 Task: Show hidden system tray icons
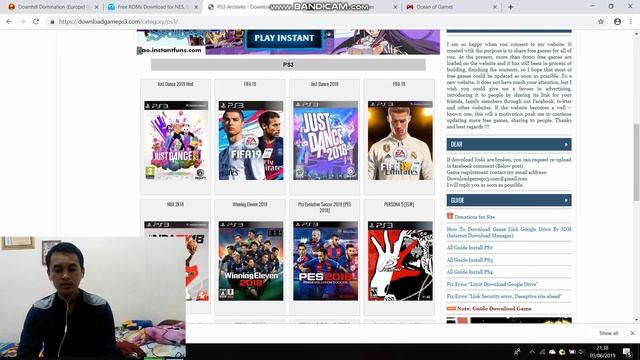pyautogui.click(x=532, y=352)
